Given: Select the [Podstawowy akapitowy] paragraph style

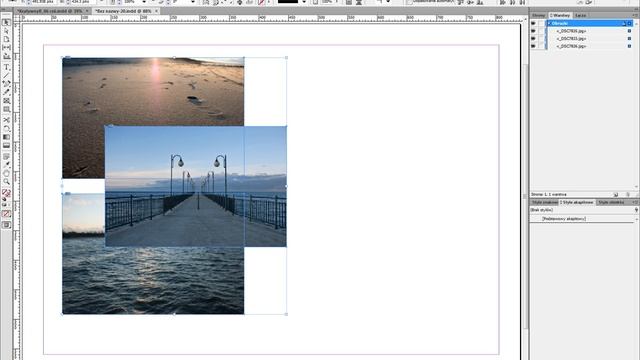Looking at the screenshot, I should click(x=564, y=219).
